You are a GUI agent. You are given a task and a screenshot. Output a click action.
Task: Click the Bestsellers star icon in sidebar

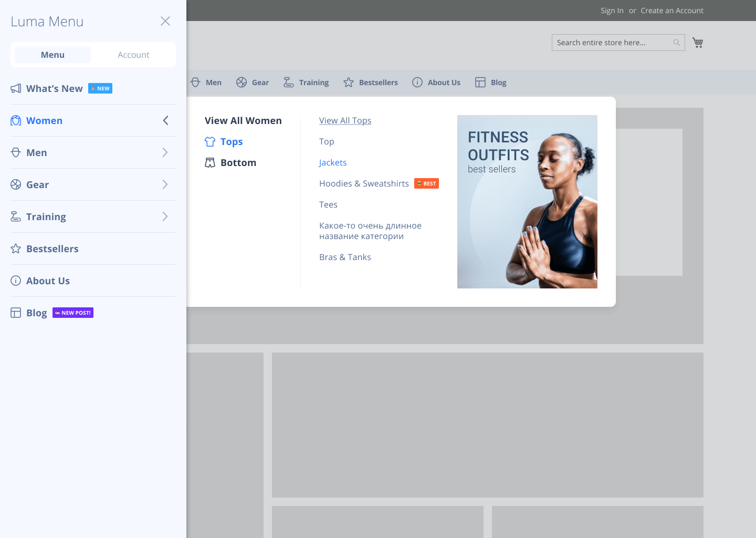pyautogui.click(x=16, y=249)
